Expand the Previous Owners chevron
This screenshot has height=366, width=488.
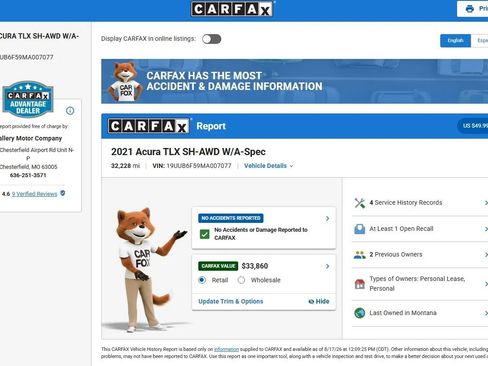tap(486, 255)
